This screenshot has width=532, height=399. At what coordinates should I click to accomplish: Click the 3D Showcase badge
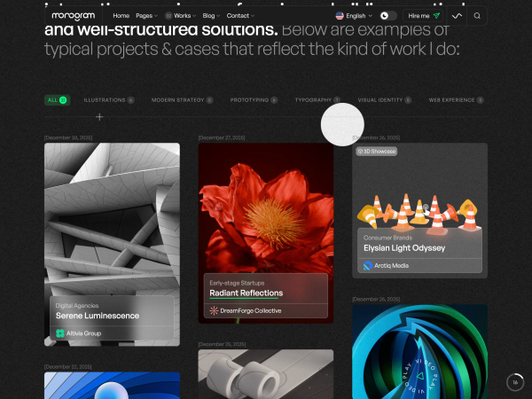[377, 151]
